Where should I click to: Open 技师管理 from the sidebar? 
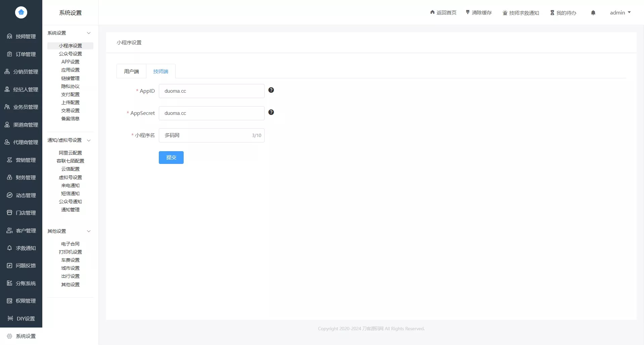click(21, 36)
